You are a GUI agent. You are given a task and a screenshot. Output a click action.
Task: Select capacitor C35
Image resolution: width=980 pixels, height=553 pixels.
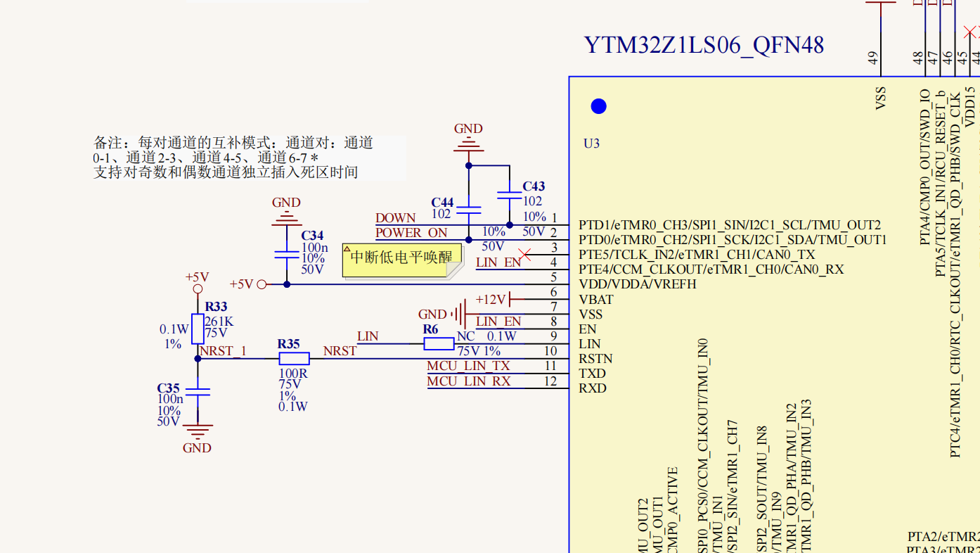[x=198, y=392]
